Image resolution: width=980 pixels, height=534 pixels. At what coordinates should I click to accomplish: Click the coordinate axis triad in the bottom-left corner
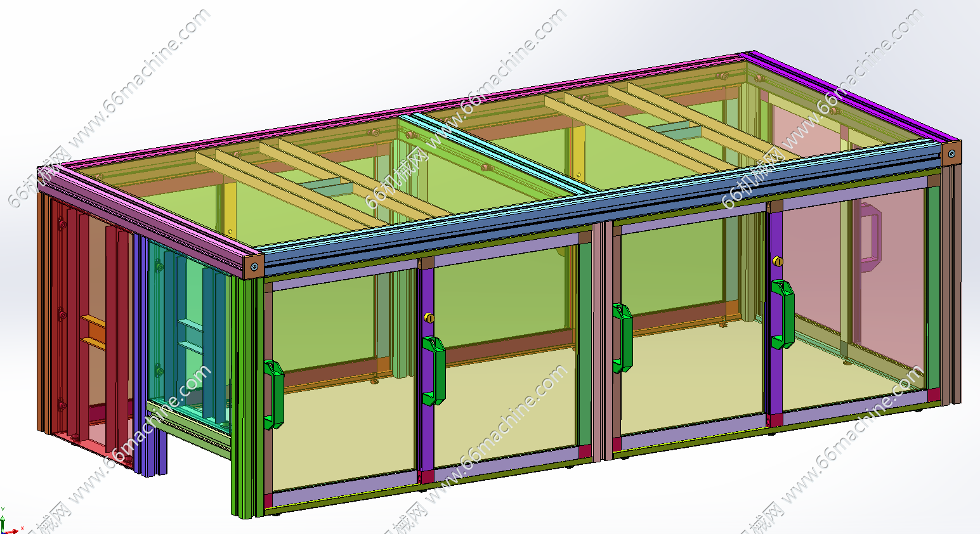8,524
